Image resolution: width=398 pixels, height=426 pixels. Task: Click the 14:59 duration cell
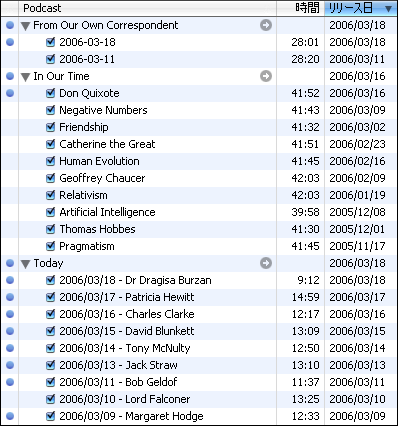point(305,297)
